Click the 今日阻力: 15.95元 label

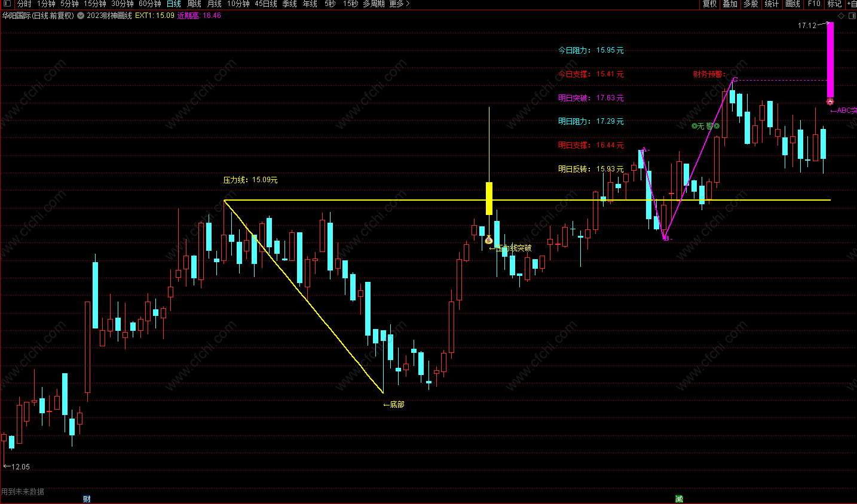591,50
